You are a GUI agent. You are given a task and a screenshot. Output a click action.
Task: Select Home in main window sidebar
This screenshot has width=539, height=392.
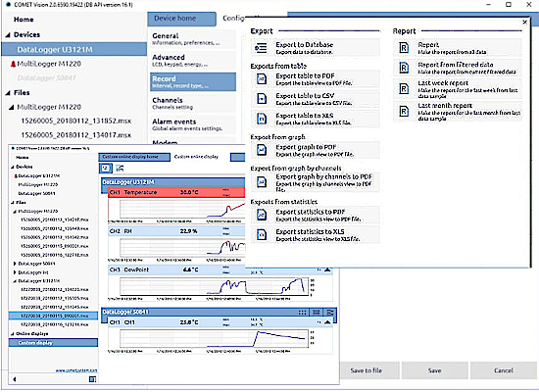point(24,20)
